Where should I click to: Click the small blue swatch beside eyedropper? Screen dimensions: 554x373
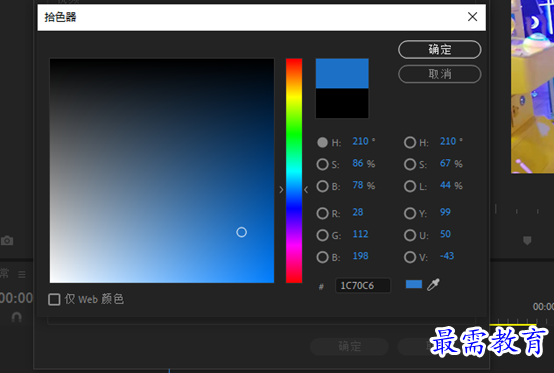[x=414, y=284]
